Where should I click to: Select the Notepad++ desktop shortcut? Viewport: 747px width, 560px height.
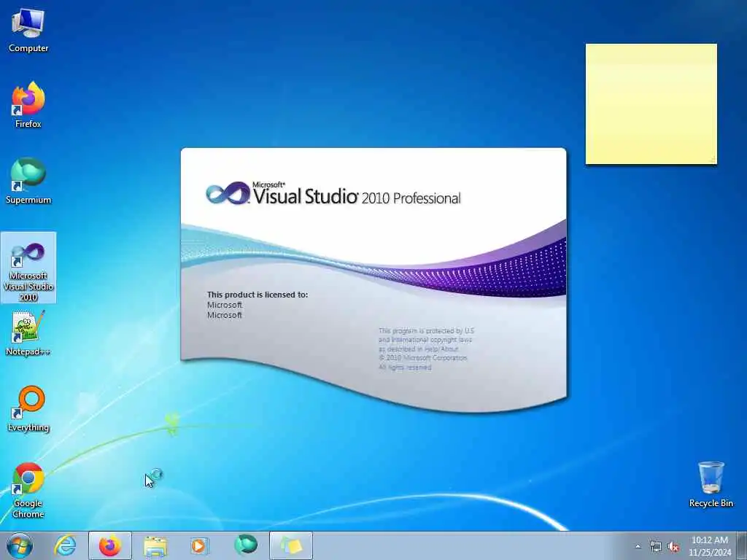tap(28, 333)
